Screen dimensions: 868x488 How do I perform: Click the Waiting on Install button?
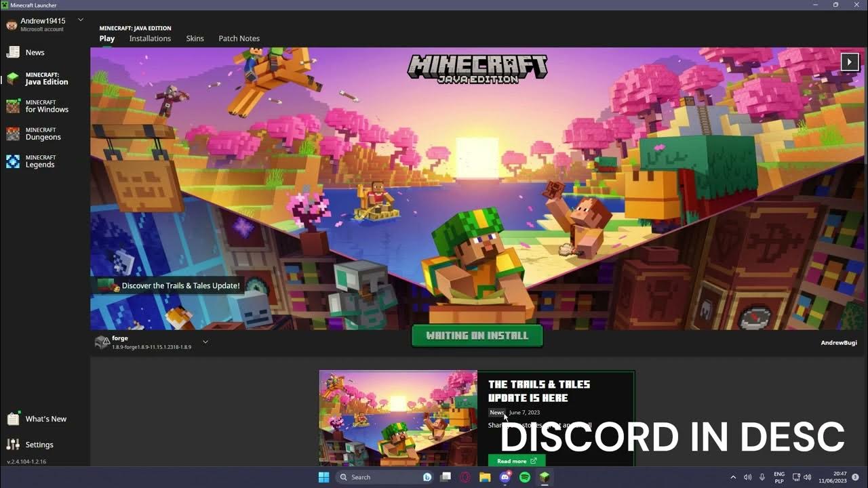[x=477, y=335]
